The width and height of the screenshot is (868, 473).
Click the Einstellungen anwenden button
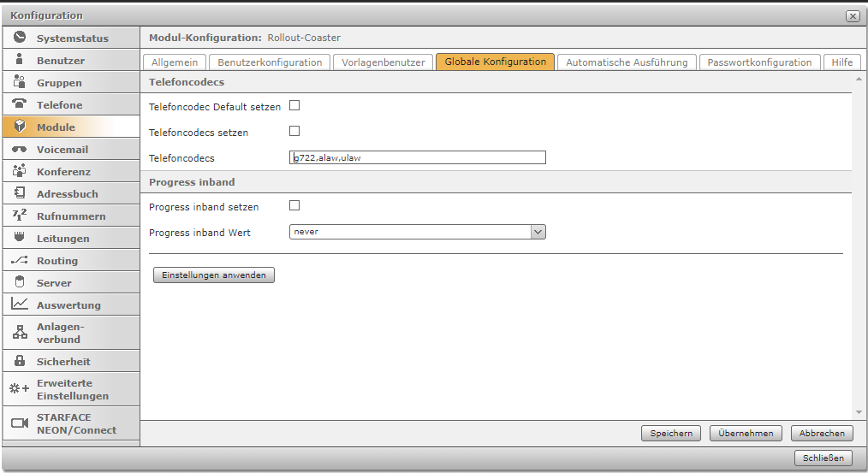coord(213,275)
